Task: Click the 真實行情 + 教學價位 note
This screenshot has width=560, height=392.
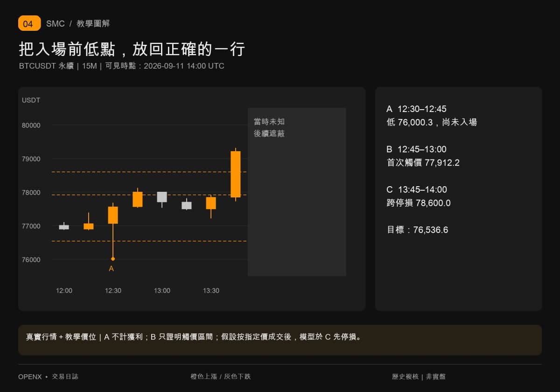Action: coord(194,337)
